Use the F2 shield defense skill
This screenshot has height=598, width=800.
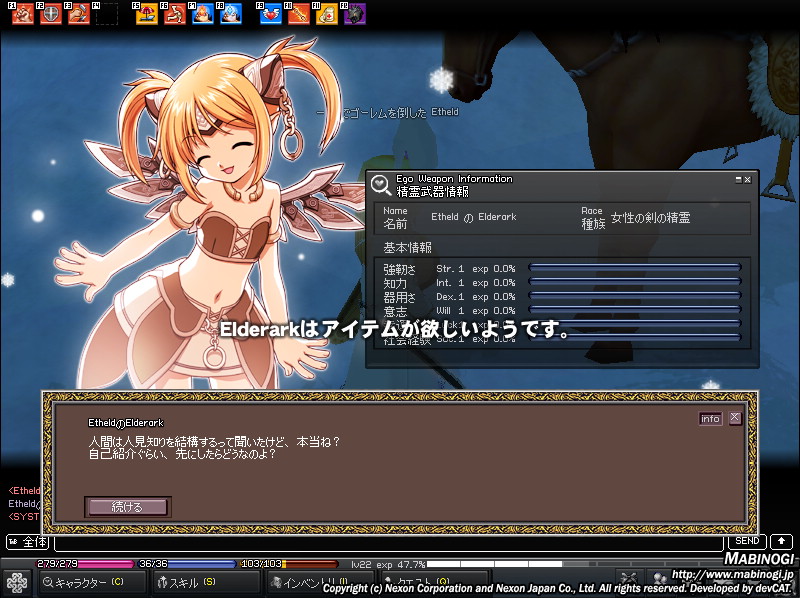(51, 14)
